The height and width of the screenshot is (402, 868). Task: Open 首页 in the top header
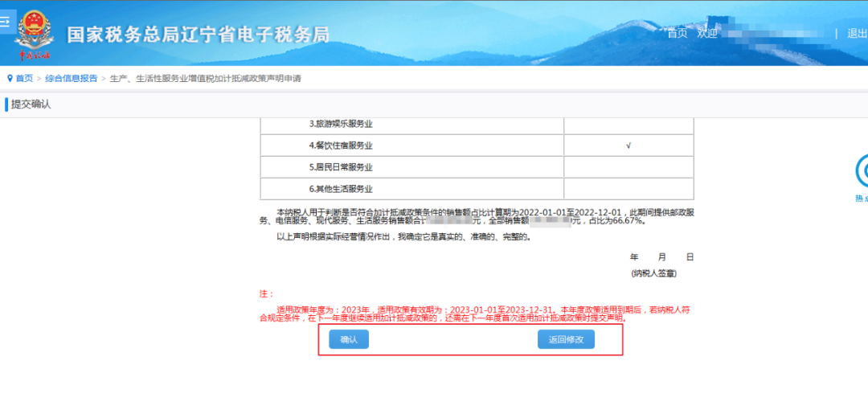coord(678,34)
